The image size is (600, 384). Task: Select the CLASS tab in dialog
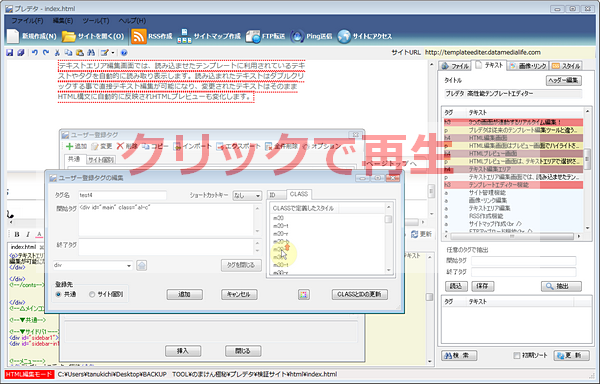click(x=299, y=194)
